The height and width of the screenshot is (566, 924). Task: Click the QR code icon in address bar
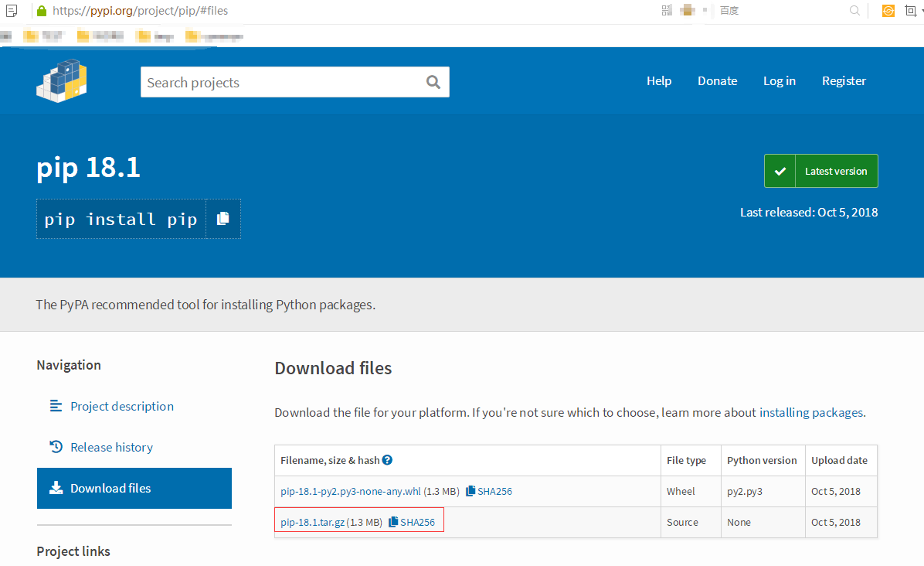[x=667, y=10]
